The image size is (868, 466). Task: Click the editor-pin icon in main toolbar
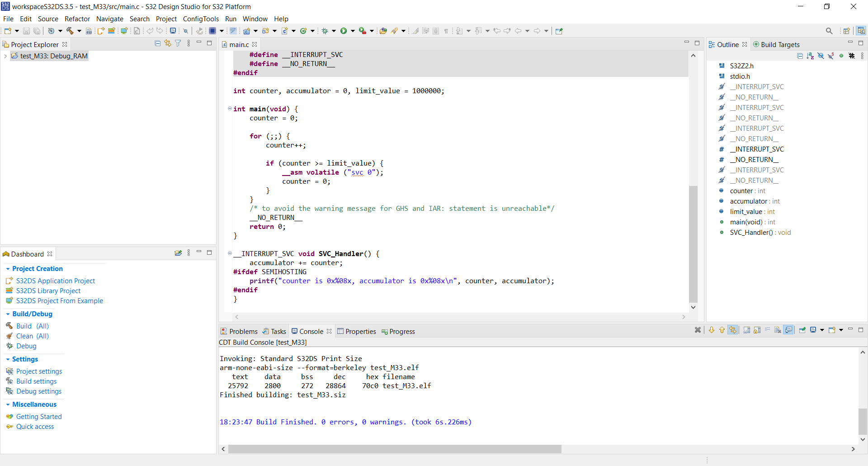point(559,31)
